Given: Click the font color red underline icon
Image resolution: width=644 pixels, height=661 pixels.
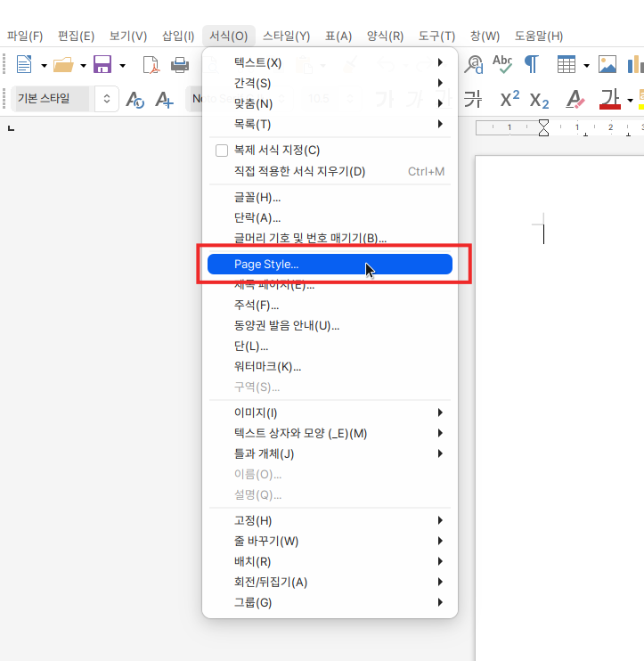Looking at the screenshot, I should coord(609,99).
